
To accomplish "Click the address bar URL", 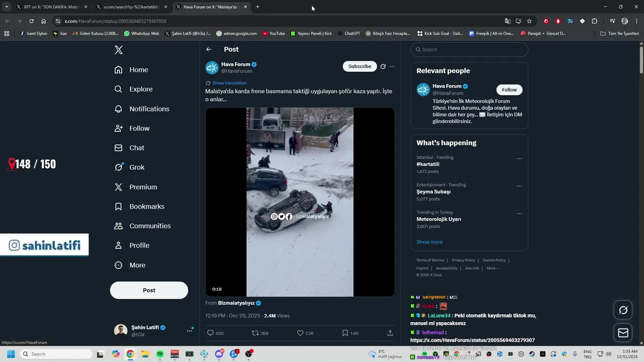I will click(x=115, y=21).
